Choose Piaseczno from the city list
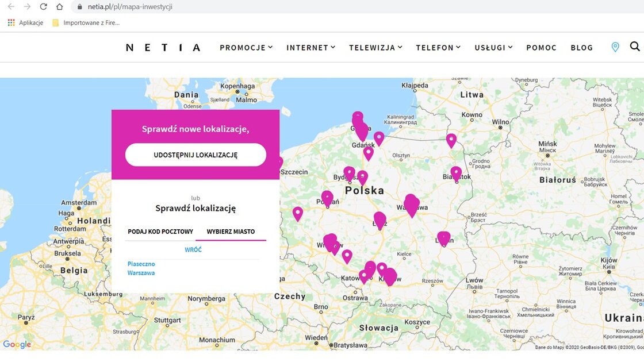This screenshot has height=362, width=644. (141, 264)
